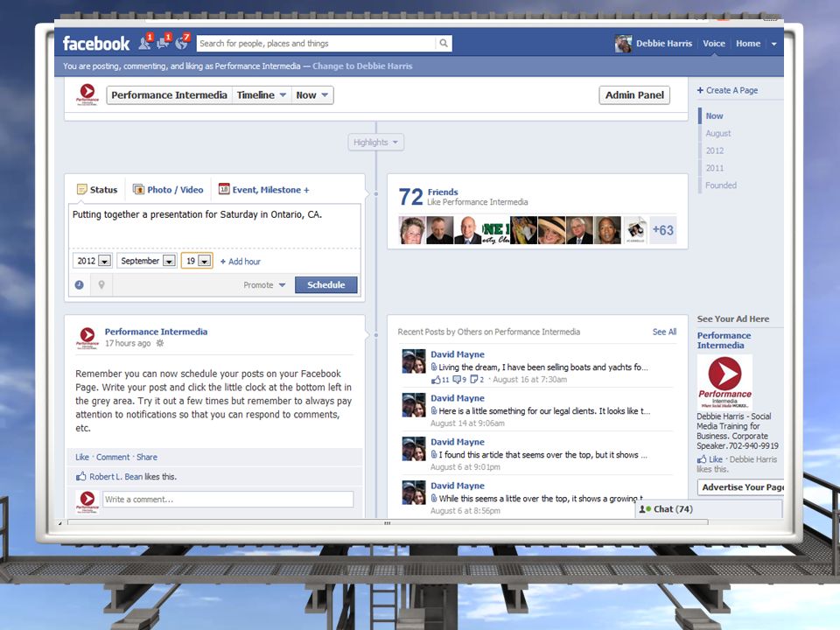Click See All recent posts link
This screenshot has width=840, height=630.
click(664, 332)
